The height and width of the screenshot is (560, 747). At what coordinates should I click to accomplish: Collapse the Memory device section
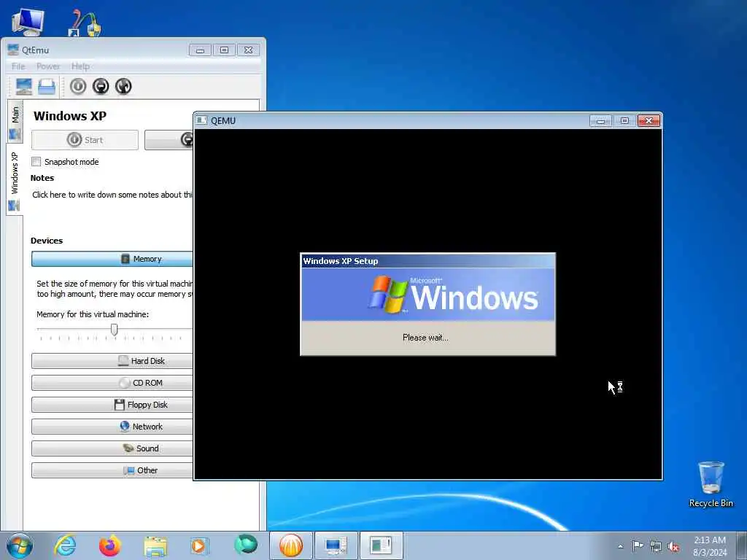coord(112,259)
